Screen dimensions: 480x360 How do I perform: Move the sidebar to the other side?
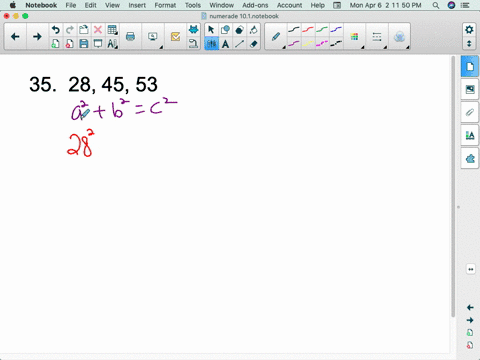pyautogui.click(x=470, y=269)
